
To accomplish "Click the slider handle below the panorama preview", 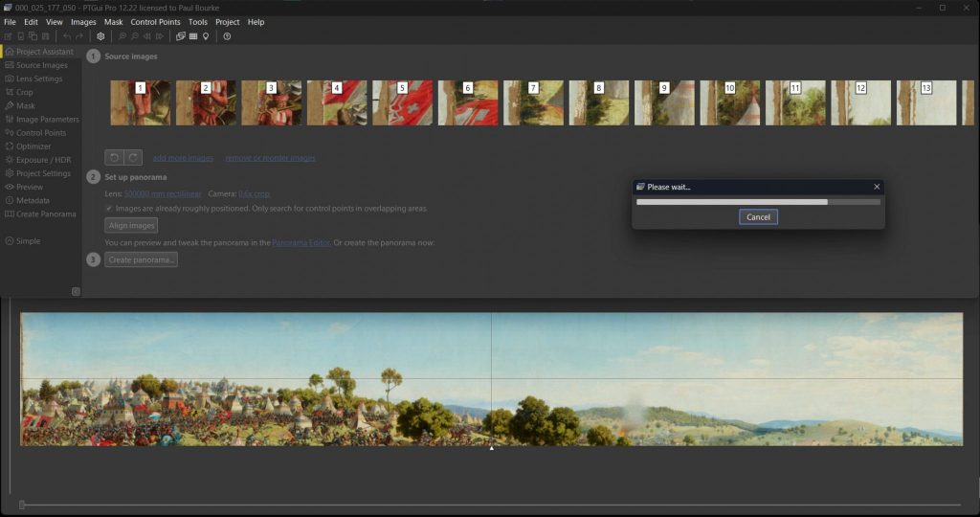I will [22, 505].
